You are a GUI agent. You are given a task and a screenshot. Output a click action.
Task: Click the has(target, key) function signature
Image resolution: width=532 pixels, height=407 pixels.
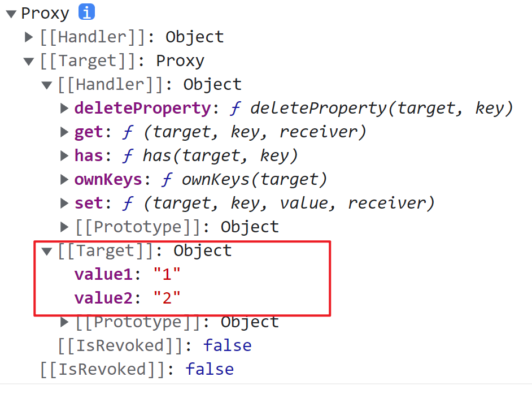point(220,156)
